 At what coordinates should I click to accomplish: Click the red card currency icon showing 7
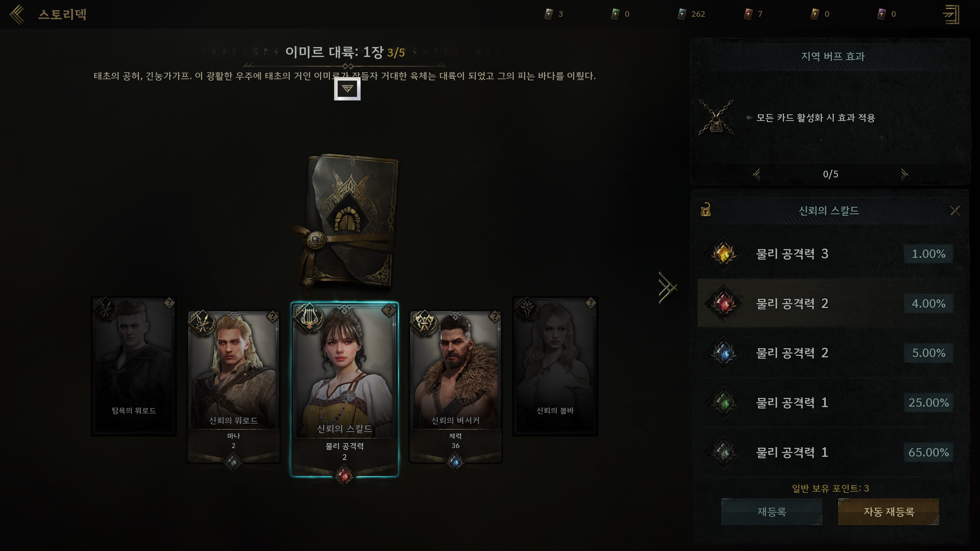tap(748, 14)
